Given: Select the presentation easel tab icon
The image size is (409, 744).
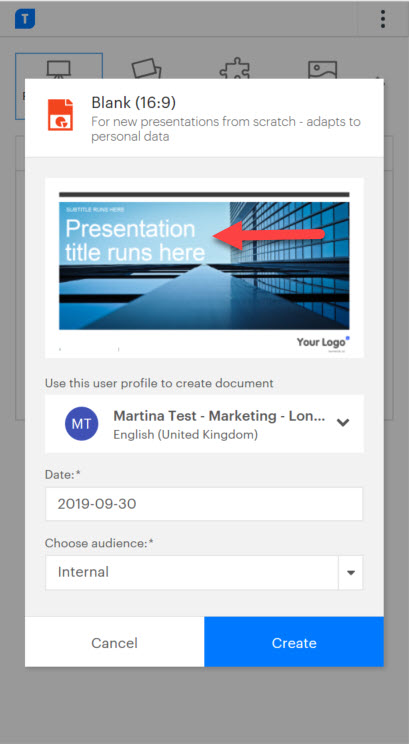Looking at the screenshot, I should [59, 69].
